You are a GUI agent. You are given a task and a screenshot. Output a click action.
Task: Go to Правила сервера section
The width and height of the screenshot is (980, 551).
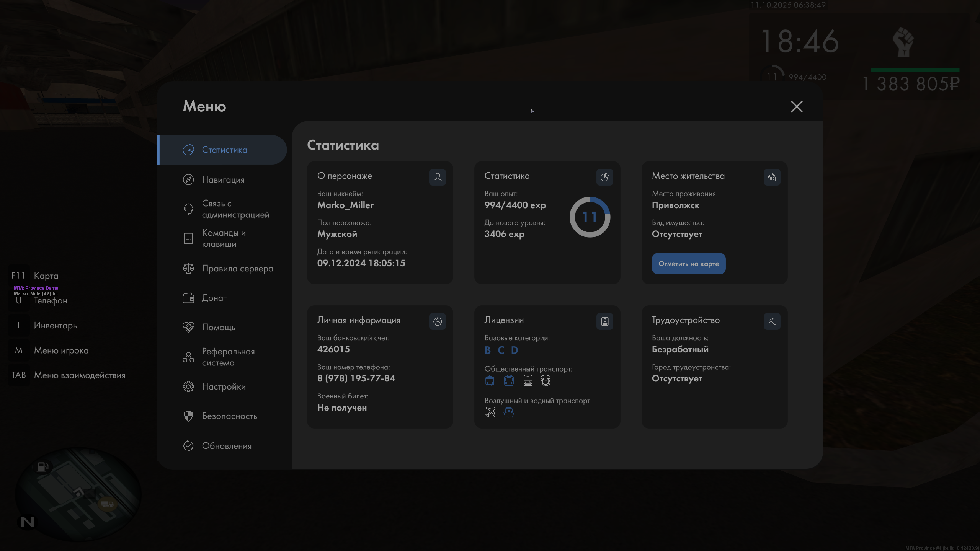click(237, 269)
